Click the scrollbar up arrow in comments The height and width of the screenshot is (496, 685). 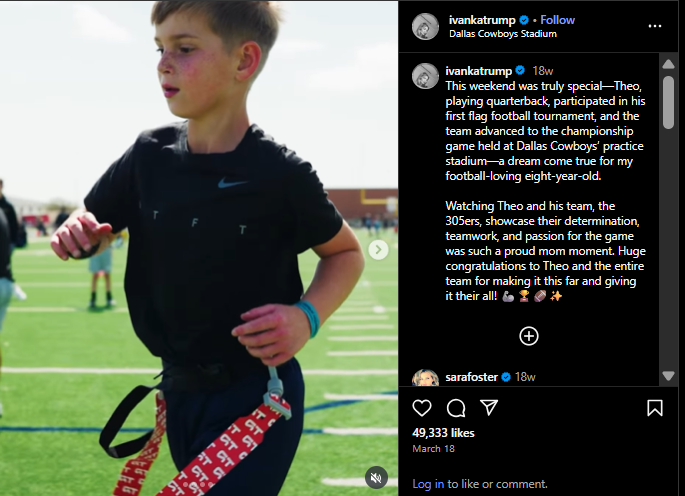coord(668,64)
